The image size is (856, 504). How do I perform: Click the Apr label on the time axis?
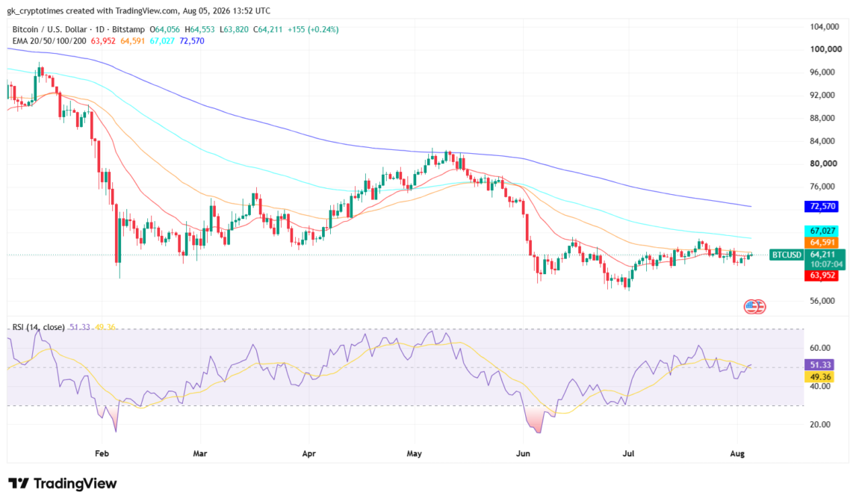pos(309,453)
